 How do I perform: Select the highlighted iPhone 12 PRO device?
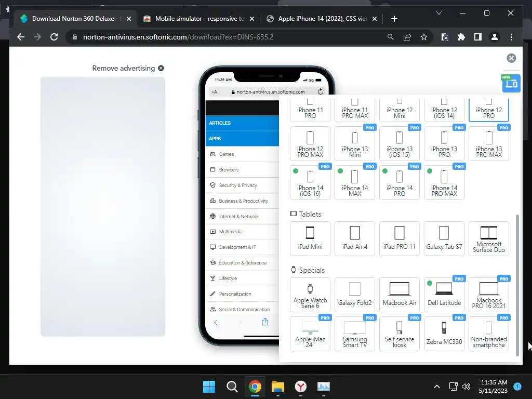[488, 110]
